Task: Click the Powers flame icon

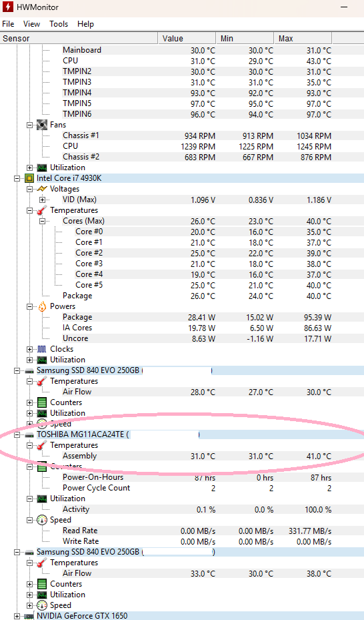Action: pyautogui.click(x=42, y=306)
